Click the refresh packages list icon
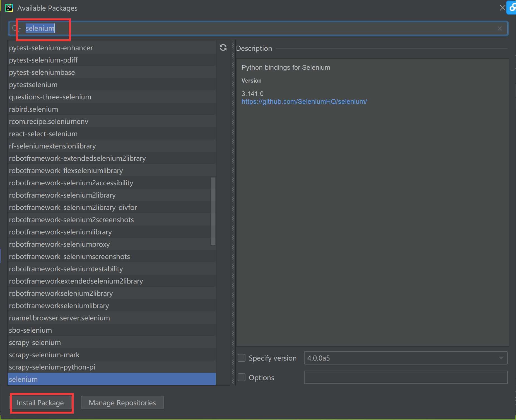 point(223,48)
